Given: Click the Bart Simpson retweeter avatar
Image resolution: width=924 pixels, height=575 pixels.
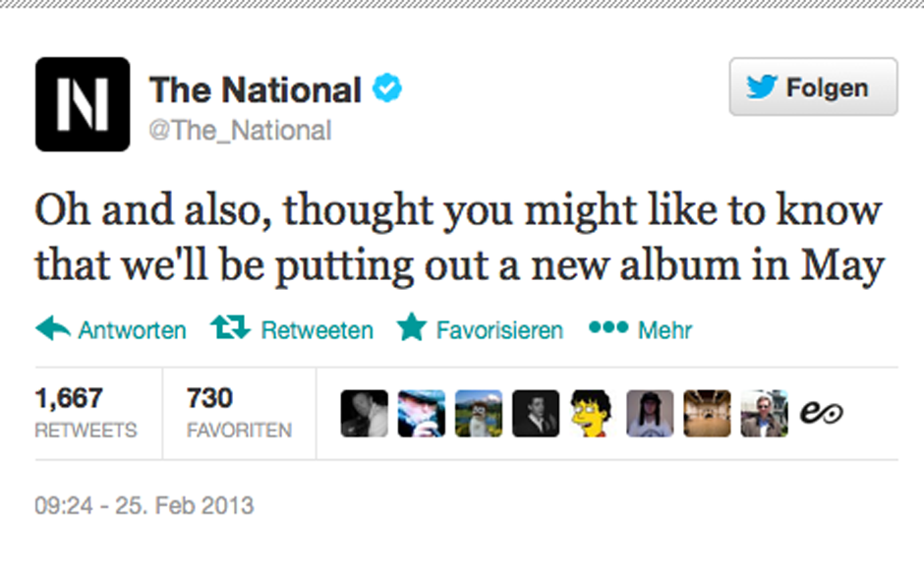Looking at the screenshot, I should (x=593, y=413).
